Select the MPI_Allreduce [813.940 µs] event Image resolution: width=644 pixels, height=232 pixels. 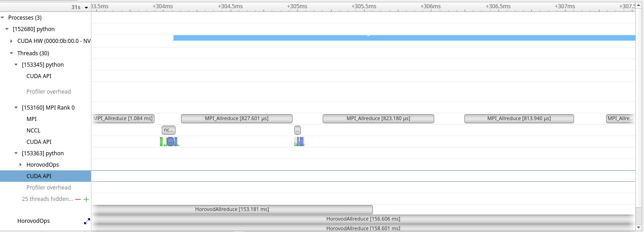tap(519, 118)
